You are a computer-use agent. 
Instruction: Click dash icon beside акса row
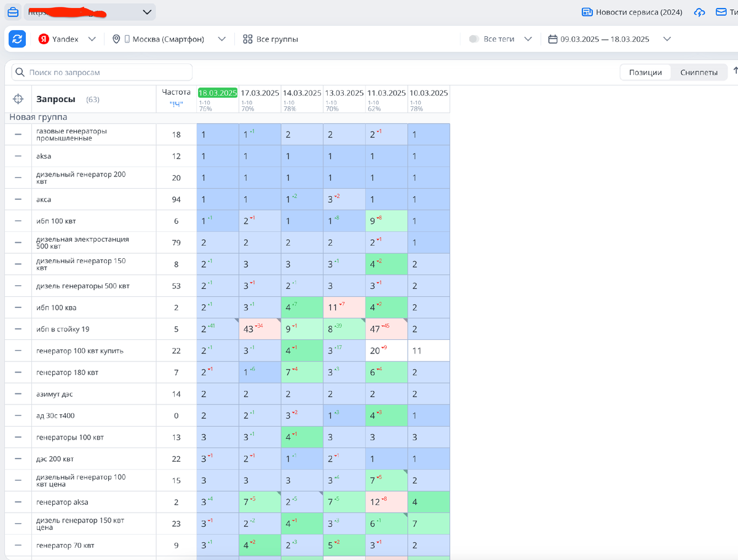coord(18,199)
